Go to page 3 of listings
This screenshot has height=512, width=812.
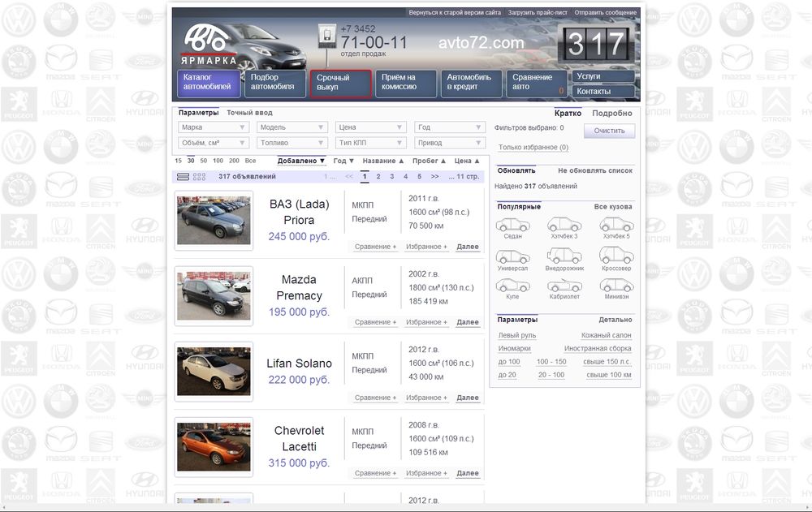pos(392,177)
